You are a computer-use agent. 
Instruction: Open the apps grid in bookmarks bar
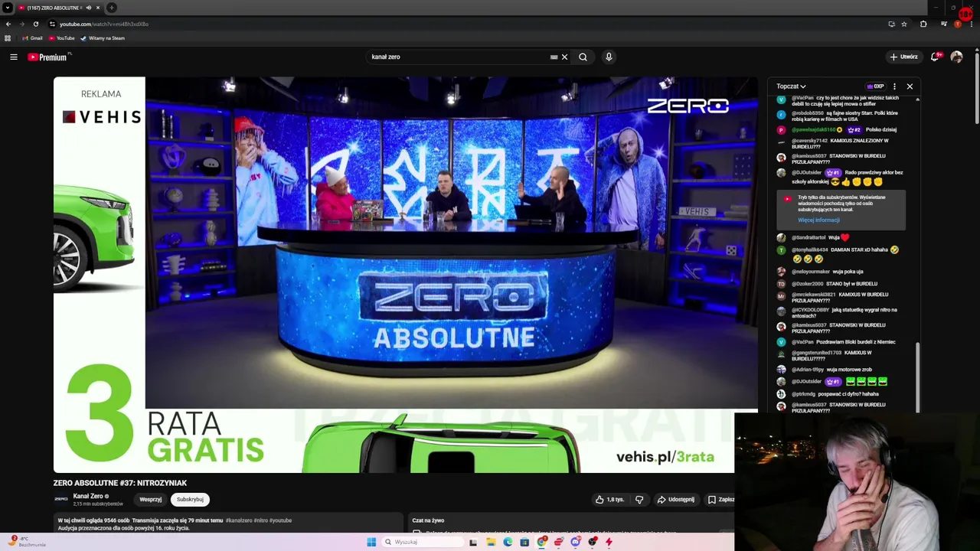(x=8, y=38)
